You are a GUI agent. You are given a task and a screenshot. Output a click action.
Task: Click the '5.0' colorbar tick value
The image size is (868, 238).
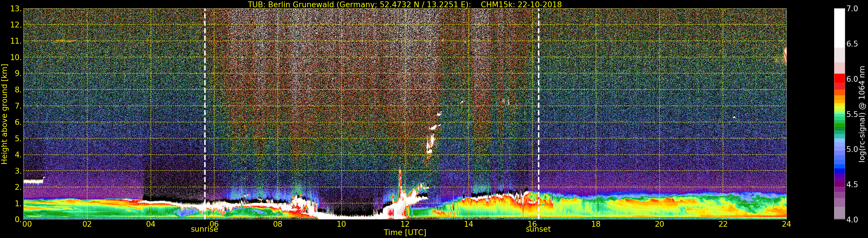click(852, 149)
